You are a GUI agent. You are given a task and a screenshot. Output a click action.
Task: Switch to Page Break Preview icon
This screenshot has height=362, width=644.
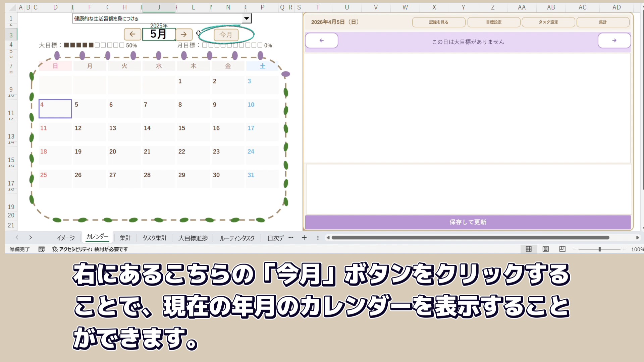[x=562, y=249]
